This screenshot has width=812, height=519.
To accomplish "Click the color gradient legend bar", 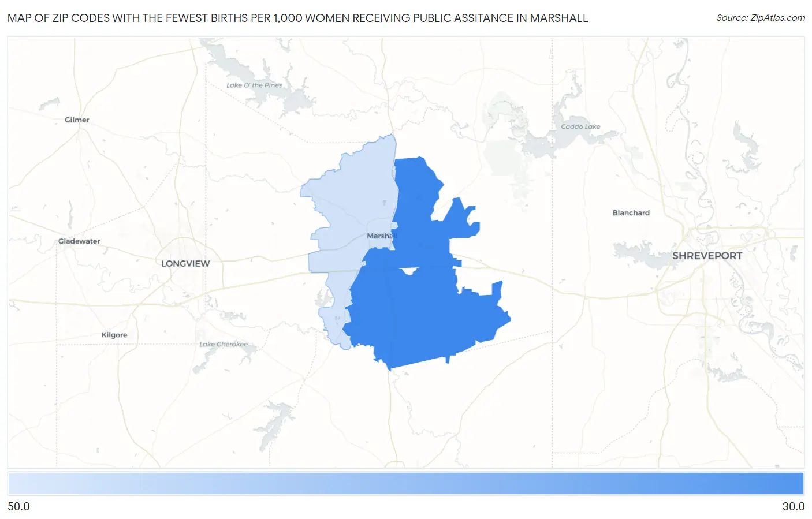I will (406, 483).
